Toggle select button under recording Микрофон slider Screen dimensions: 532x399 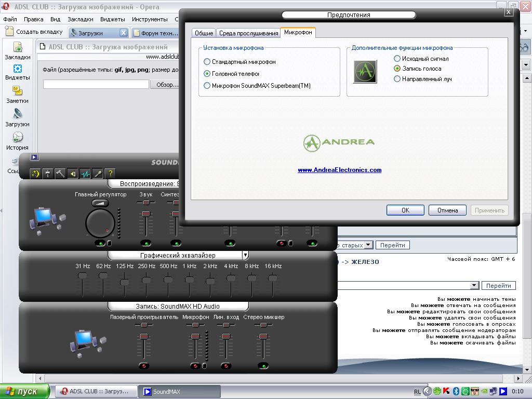click(195, 366)
